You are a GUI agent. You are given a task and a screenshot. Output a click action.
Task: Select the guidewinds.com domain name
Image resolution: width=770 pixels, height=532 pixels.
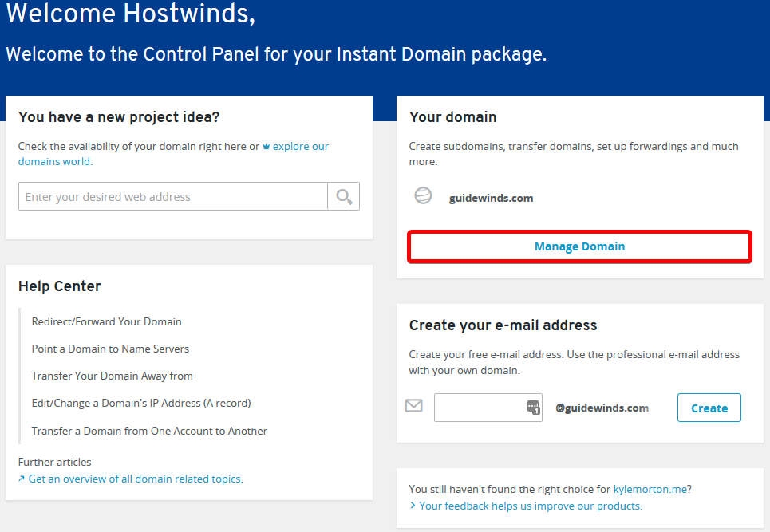pyautogui.click(x=491, y=198)
